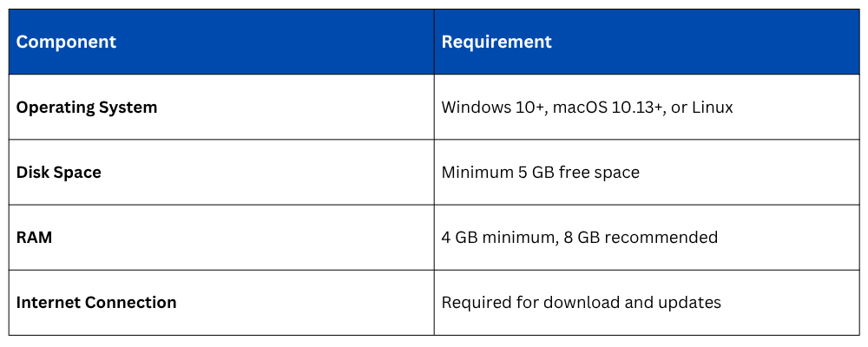
Task: Click the Requirement column header
Action: pos(496,42)
